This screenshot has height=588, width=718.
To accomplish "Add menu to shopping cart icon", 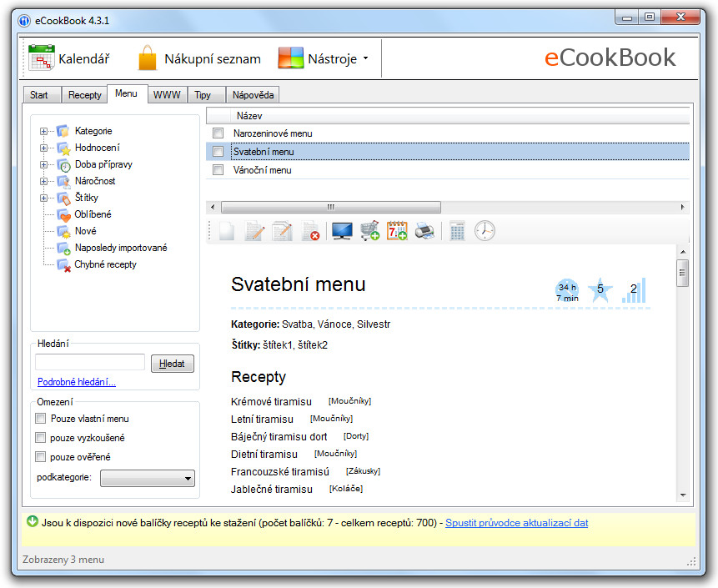I will click(369, 231).
